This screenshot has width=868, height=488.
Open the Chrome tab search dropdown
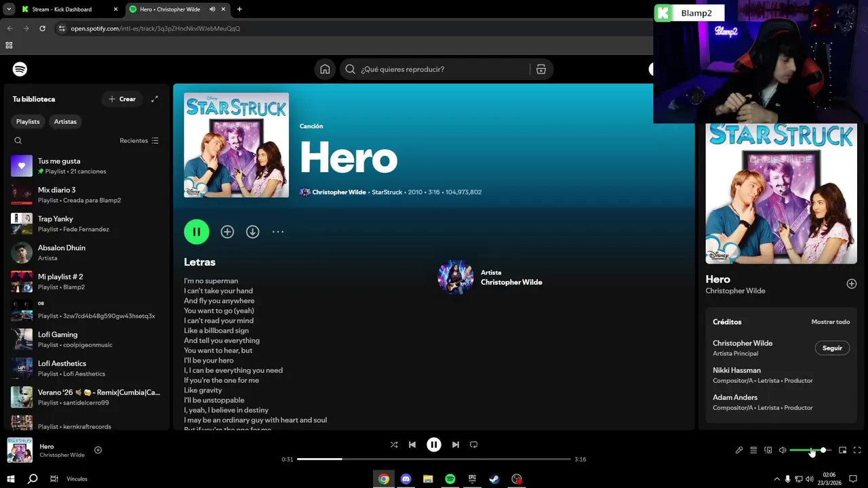coord(9,9)
